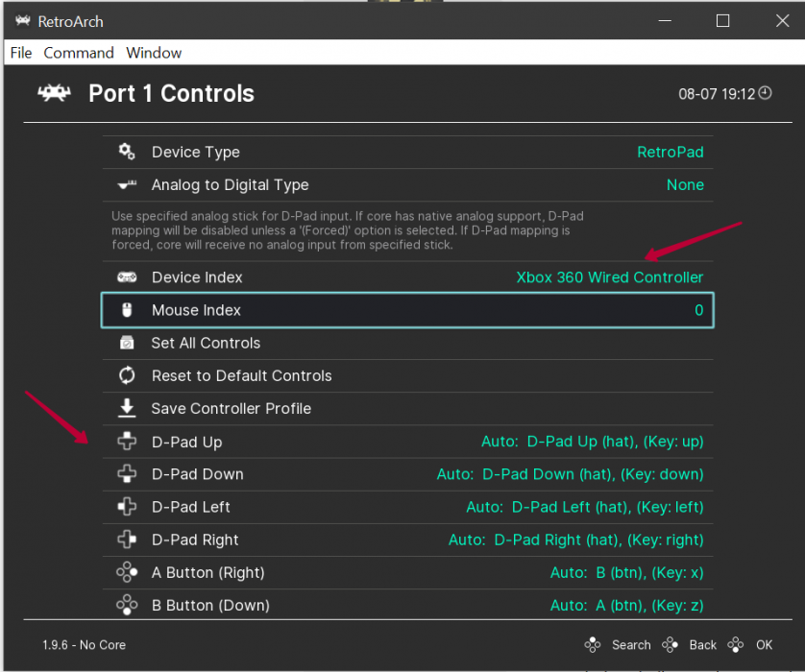Select the A Button (Right) label
Viewport: 805px width, 672px height.
coord(207,572)
